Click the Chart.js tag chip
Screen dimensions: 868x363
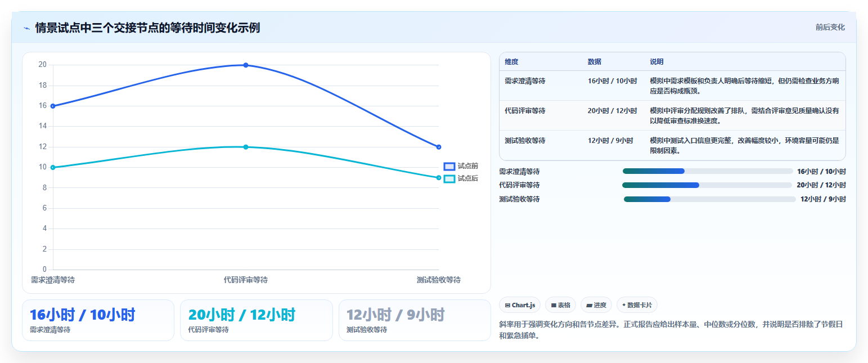click(520, 305)
